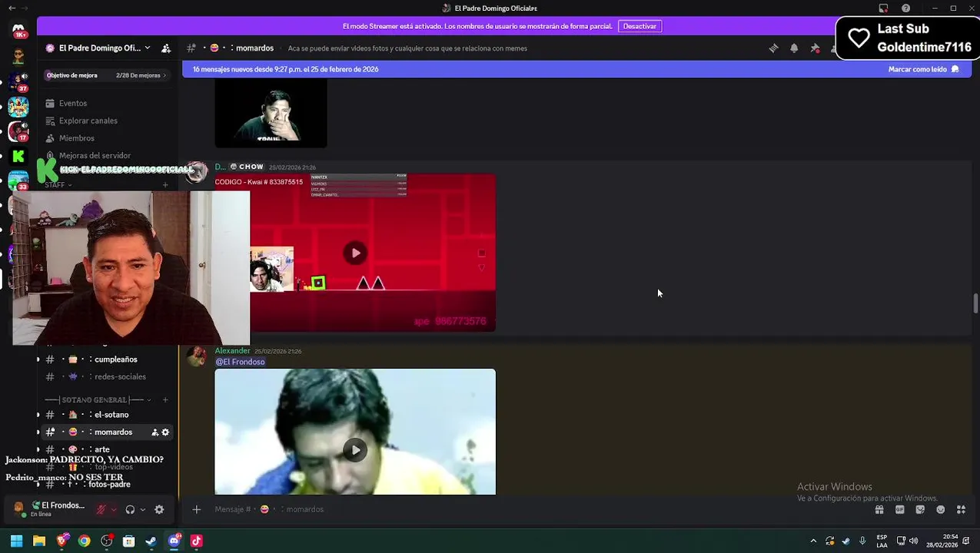The image size is (980, 553).
Task: Expand microphone input options arrow
Action: (x=114, y=509)
